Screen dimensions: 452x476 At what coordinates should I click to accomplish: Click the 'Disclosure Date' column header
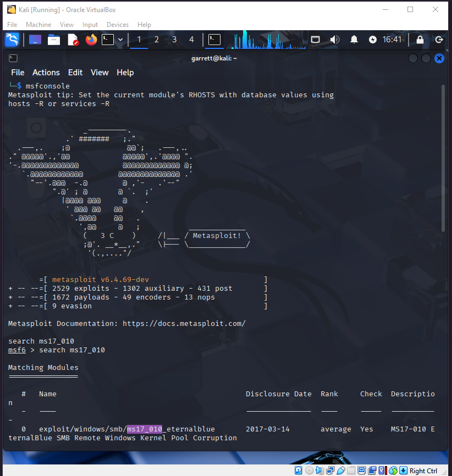click(x=279, y=394)
